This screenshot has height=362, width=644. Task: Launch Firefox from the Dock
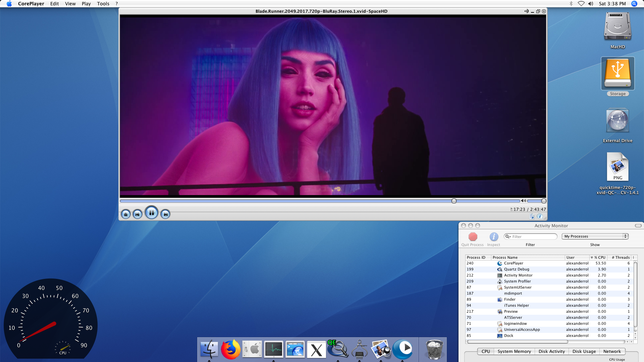point(230,350)
